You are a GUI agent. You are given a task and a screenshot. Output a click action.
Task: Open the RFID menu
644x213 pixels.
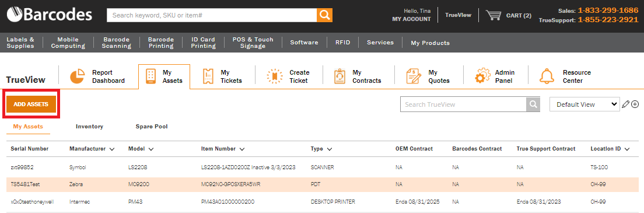click(343, 43)
